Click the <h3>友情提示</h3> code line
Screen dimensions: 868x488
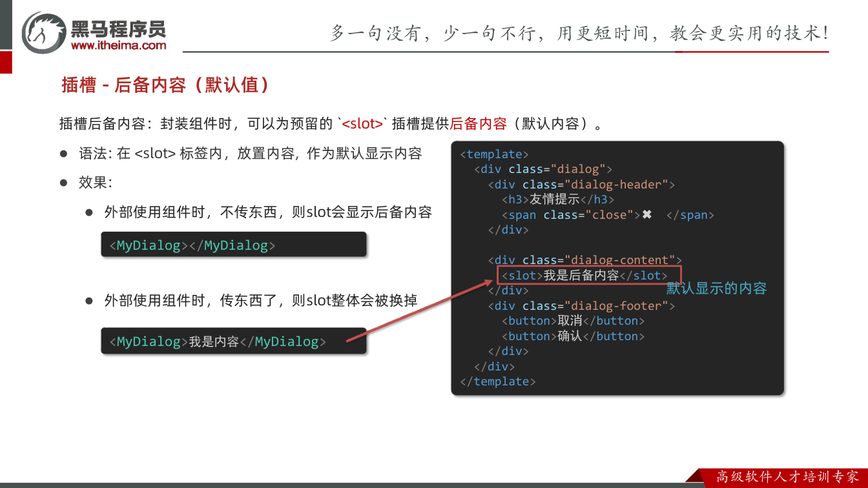pos(558,199)
